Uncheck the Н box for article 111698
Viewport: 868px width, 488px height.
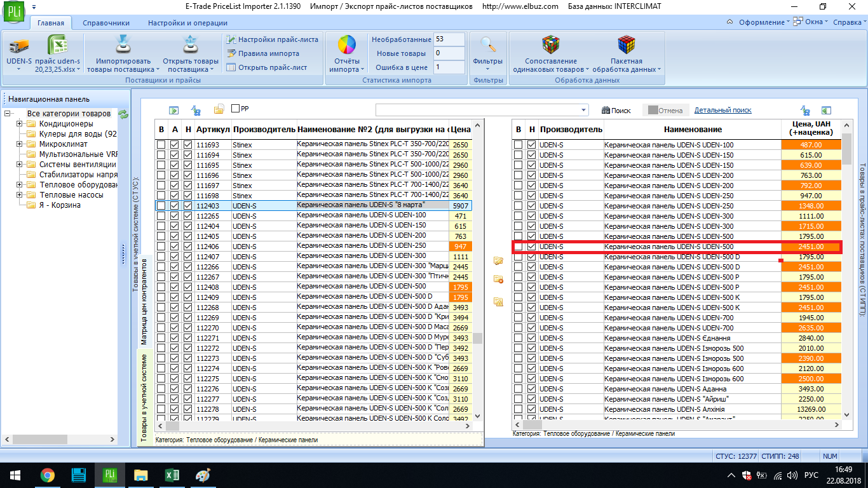[188, 196]
